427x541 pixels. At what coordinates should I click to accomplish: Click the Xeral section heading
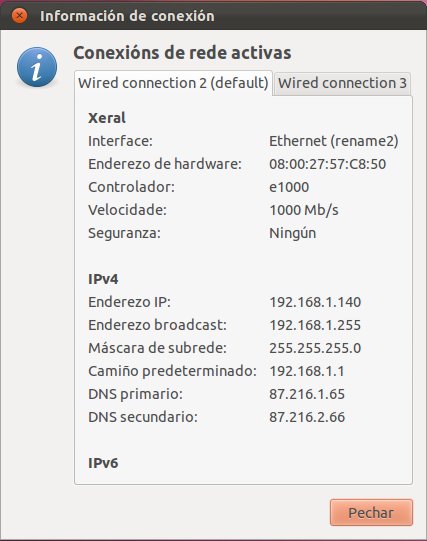(x=107, y=118)
